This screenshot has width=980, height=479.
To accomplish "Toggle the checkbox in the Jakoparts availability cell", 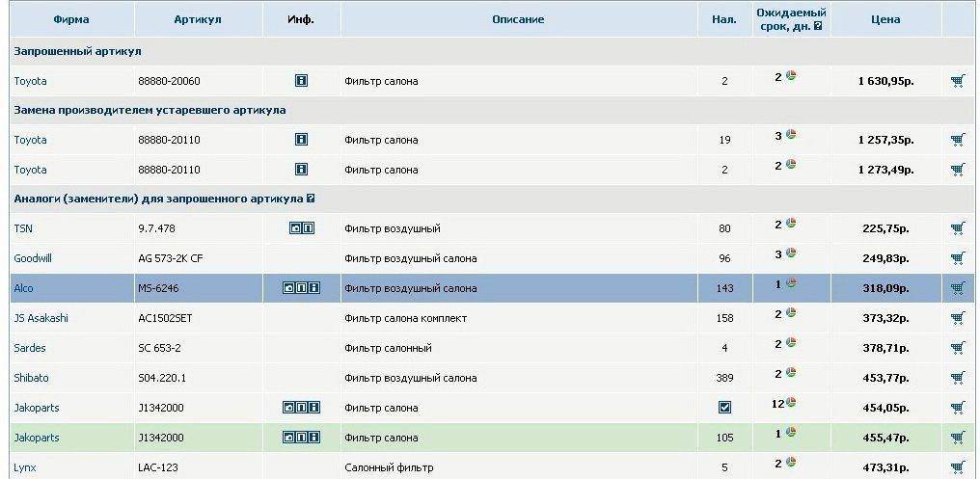I will click(725, 408).
